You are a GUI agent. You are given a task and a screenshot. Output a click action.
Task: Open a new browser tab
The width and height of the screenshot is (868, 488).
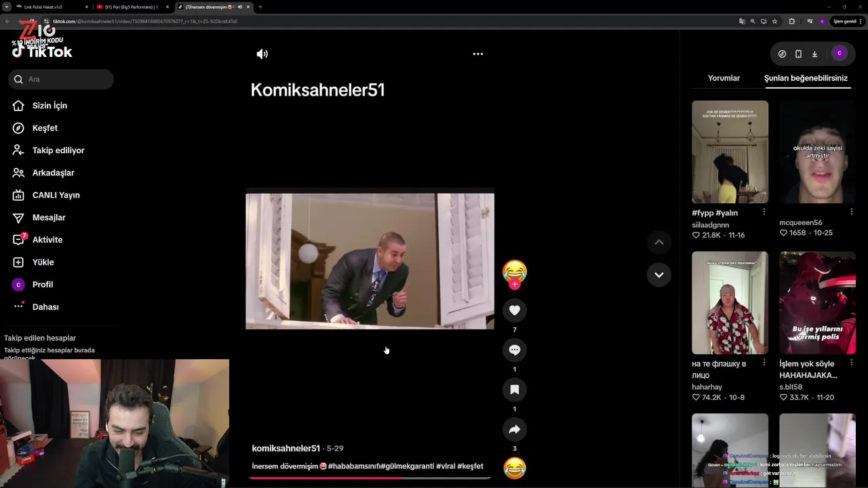[x=260, y=7]
